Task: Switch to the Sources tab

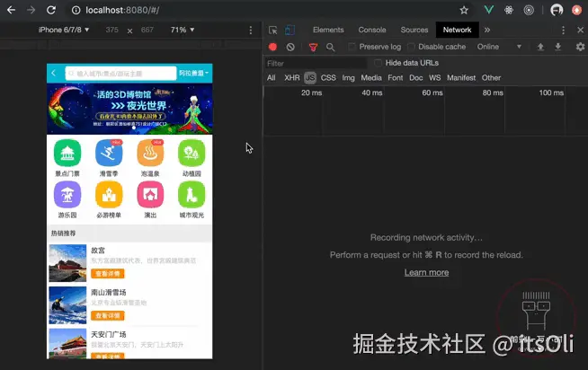Action: point(414,30)
